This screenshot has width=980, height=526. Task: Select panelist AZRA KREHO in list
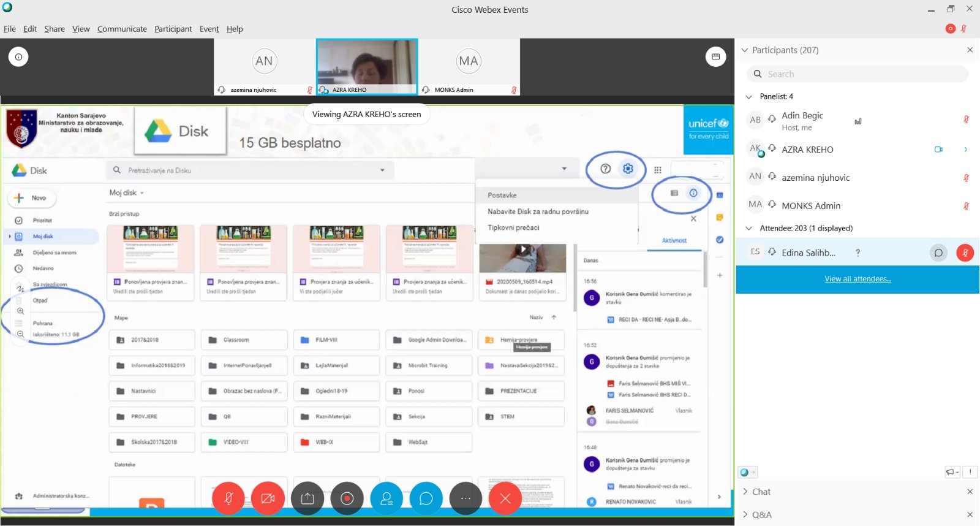(x=807, y=150)
